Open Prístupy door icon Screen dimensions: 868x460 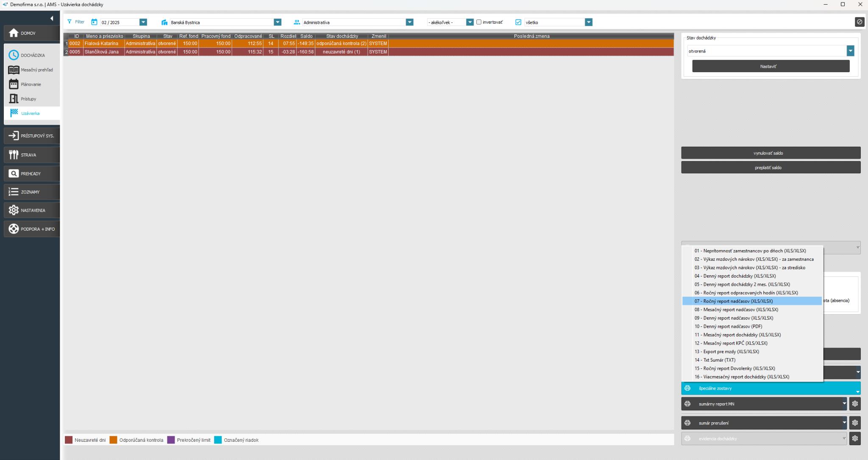tap(14, 99)
